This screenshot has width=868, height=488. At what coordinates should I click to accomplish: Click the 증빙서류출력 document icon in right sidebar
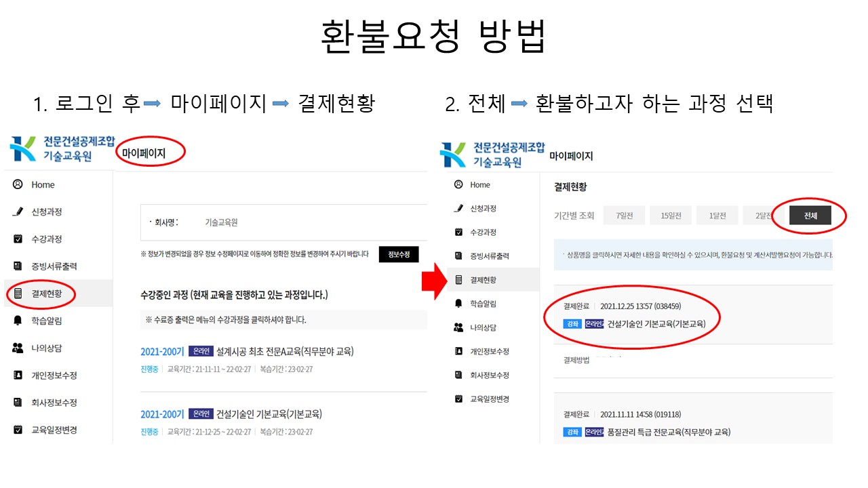458,256
